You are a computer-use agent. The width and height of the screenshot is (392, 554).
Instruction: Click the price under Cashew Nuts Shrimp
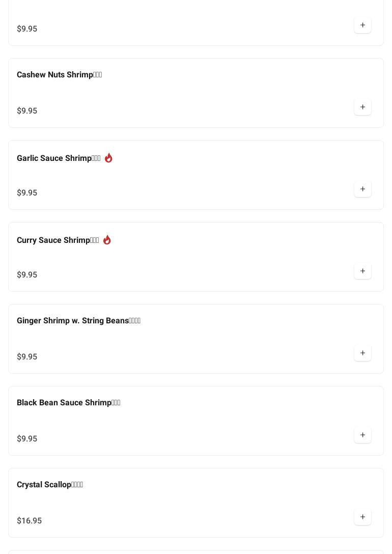pyautogui.click(x=27, y=110)
